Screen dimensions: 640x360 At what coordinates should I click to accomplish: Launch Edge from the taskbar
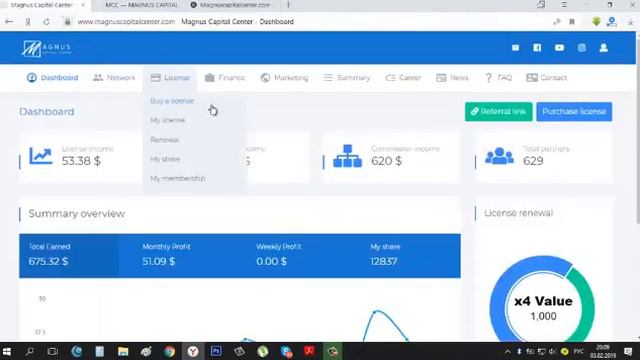(x=76, y=351)
